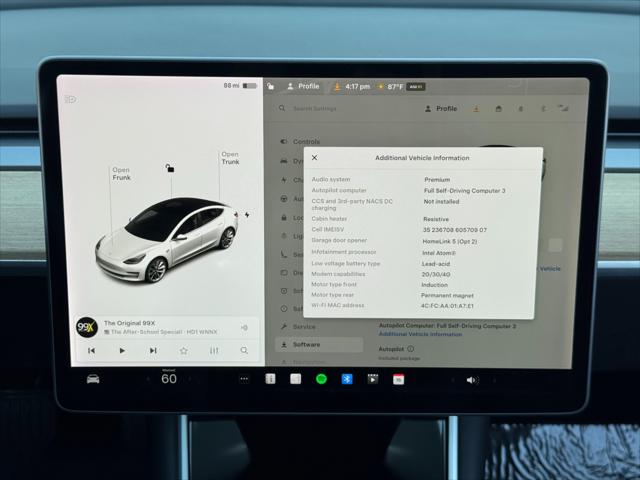Tap the 4:17 pm clock

pyautogui.click(x=358, y=87)
